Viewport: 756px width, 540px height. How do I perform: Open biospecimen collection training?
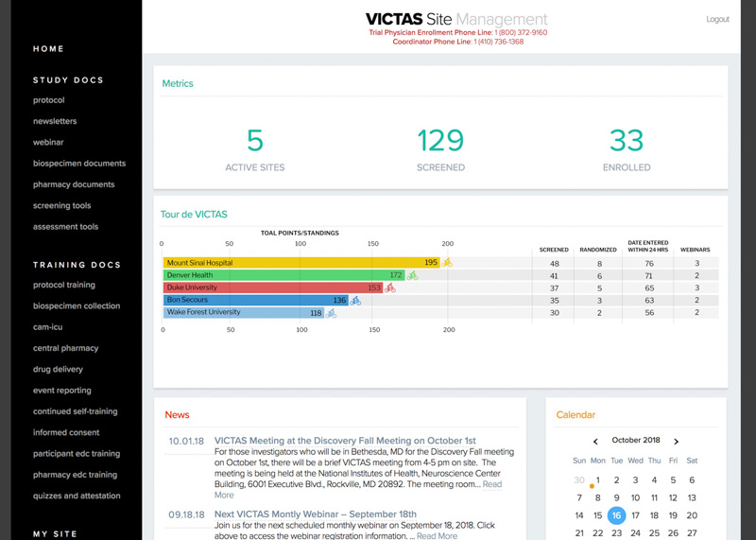point(77,306)
